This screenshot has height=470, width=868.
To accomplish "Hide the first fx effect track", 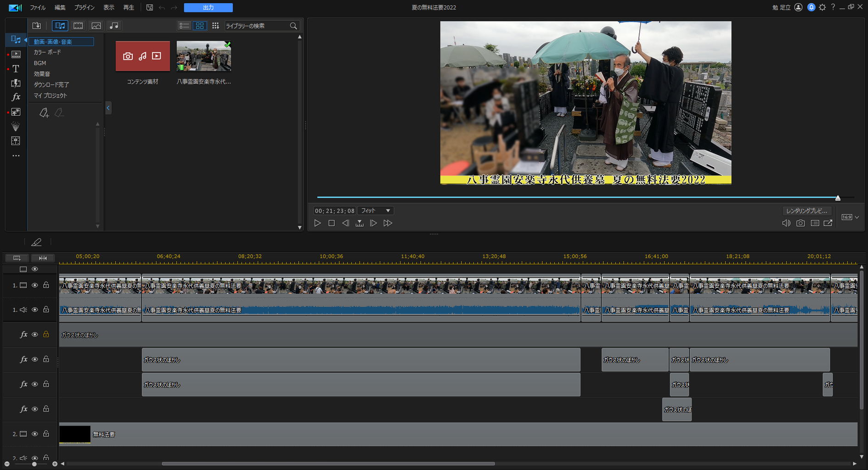I will (x=34, y=335).
